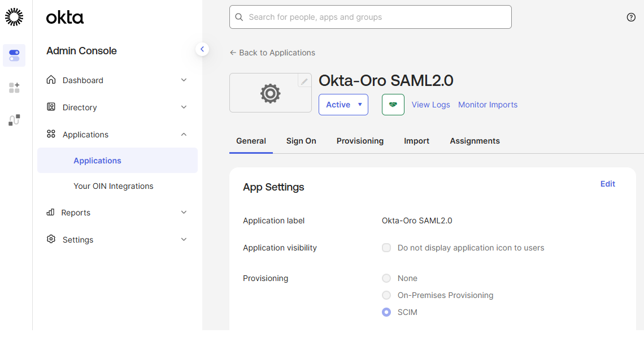This screenshot has height=337, width=644.
Task: Click the help question mark icon
Action: click(631, 17)
